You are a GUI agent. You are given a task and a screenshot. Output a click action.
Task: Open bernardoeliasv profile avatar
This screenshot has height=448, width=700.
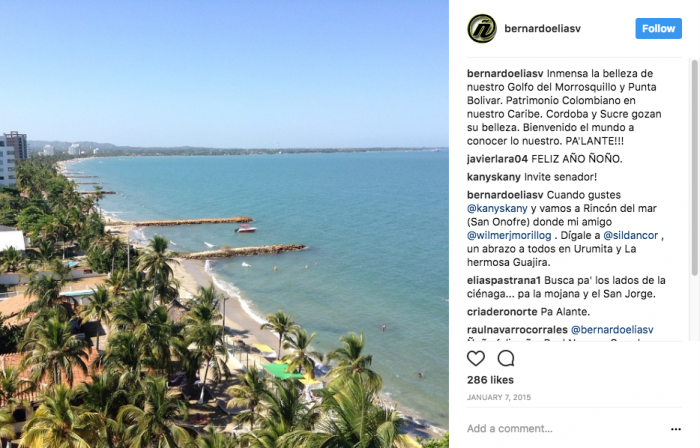(482, 29)
